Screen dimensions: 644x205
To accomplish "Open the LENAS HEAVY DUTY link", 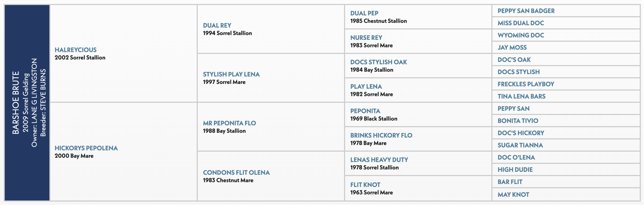I will click(379, 160).
